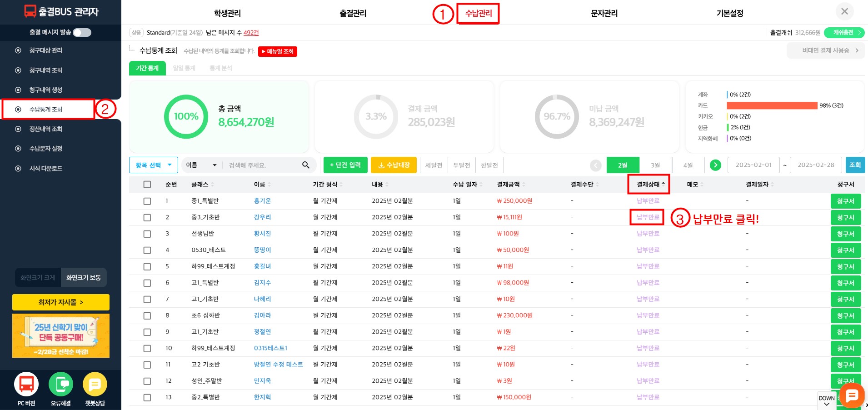
Task: Click the green next-month arrow icon
Action: click(715, 165)
